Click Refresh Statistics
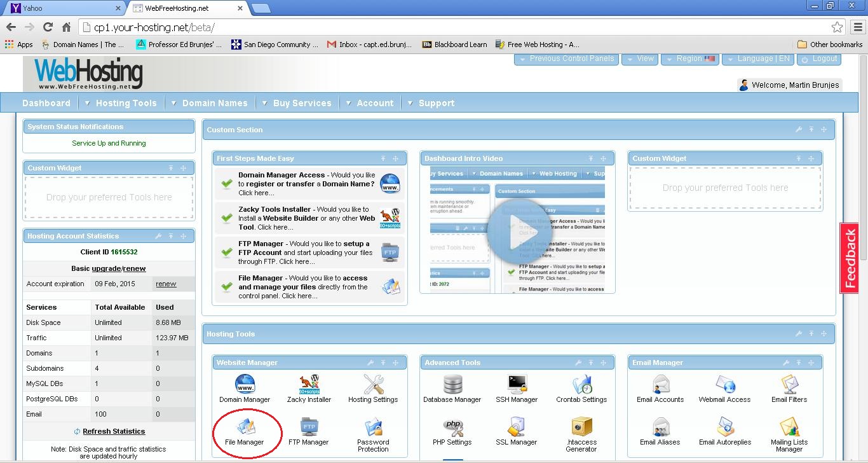Image resolution: width=868 pixels, height=463 pixels. [114, 431]
